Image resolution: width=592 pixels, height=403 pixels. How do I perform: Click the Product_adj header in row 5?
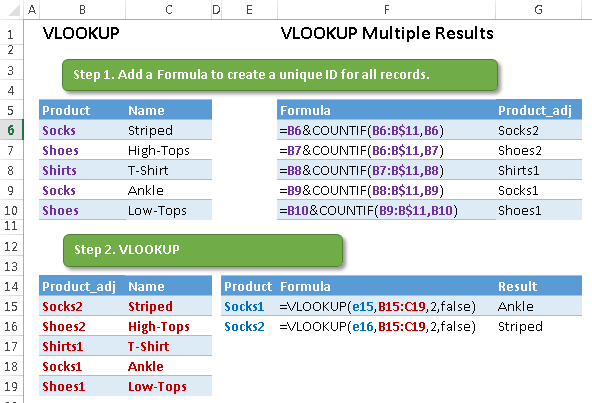coord(539,110)
